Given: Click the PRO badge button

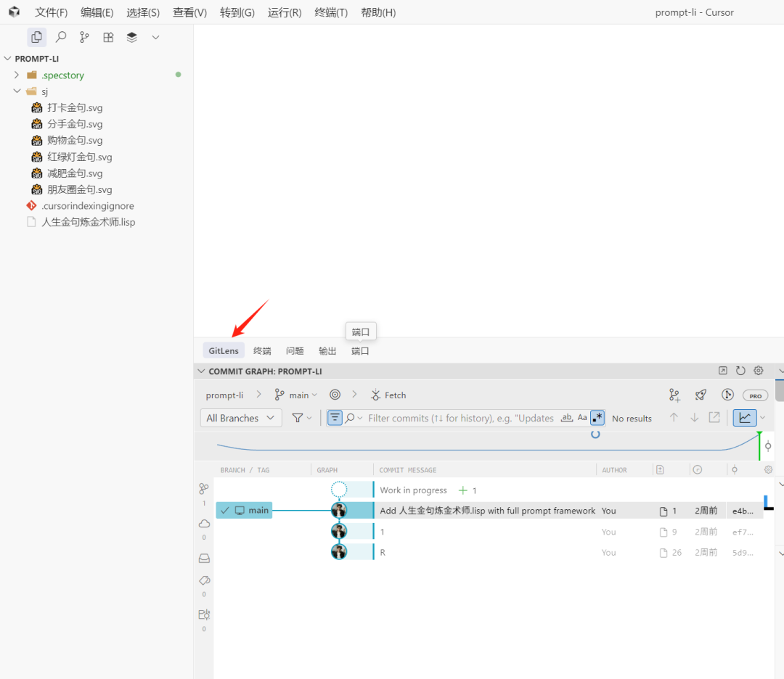Looking at the screenshot, I should point(756,395).
